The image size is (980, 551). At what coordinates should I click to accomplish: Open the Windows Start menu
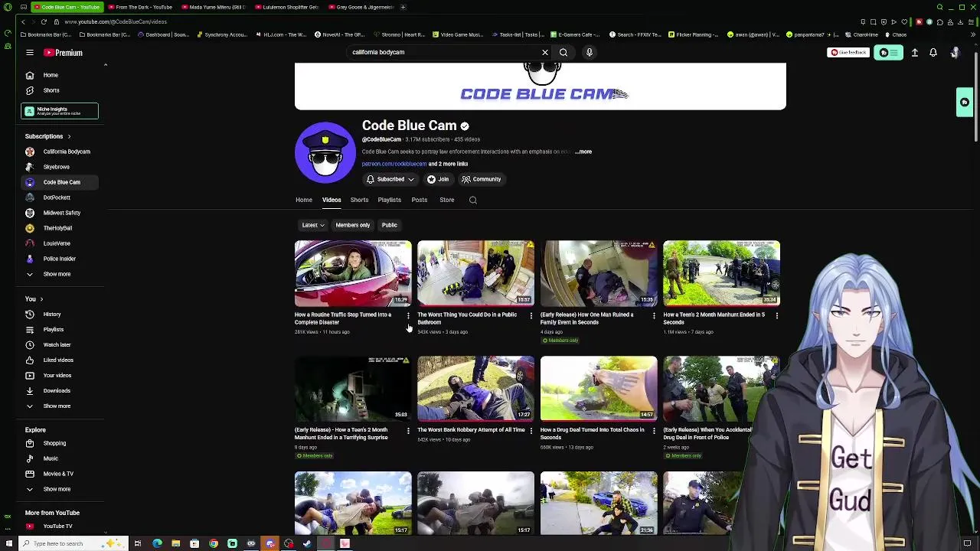[8, 543]
